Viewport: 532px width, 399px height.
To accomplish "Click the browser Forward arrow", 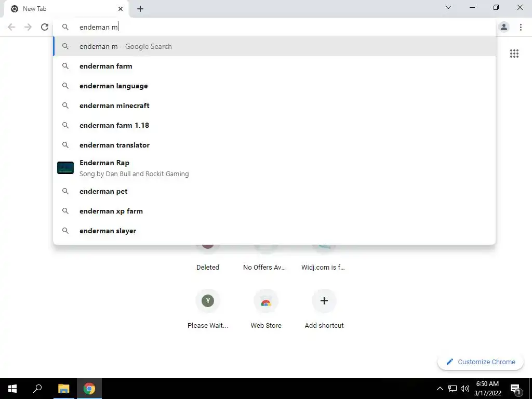I will [x=28, y=27].
